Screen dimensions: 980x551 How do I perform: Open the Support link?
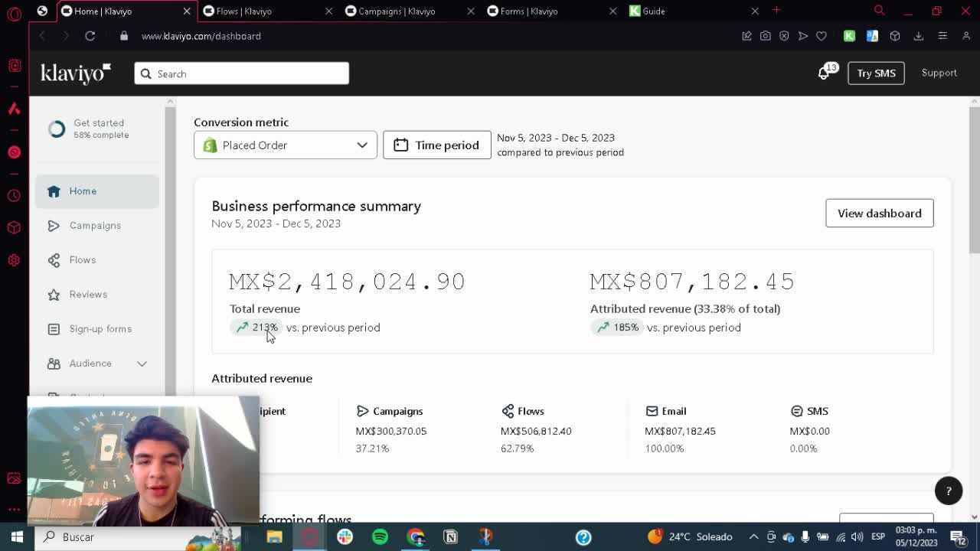click(939, 73)
